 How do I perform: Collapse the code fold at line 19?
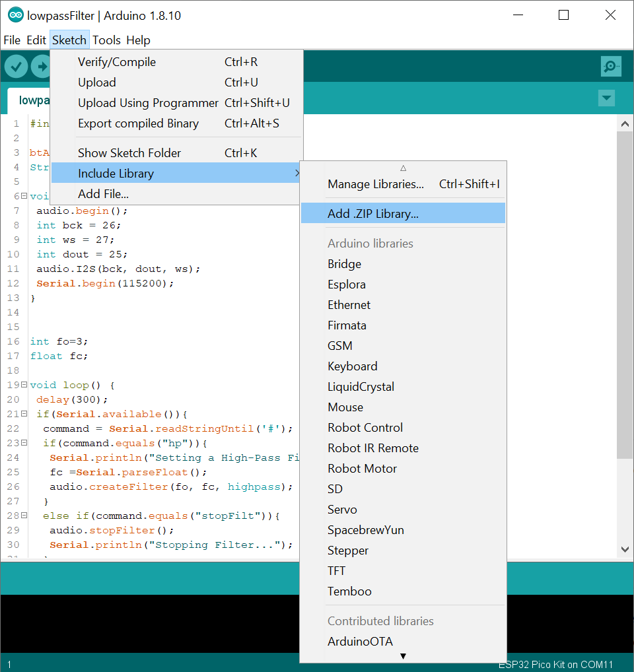point(24,385)
